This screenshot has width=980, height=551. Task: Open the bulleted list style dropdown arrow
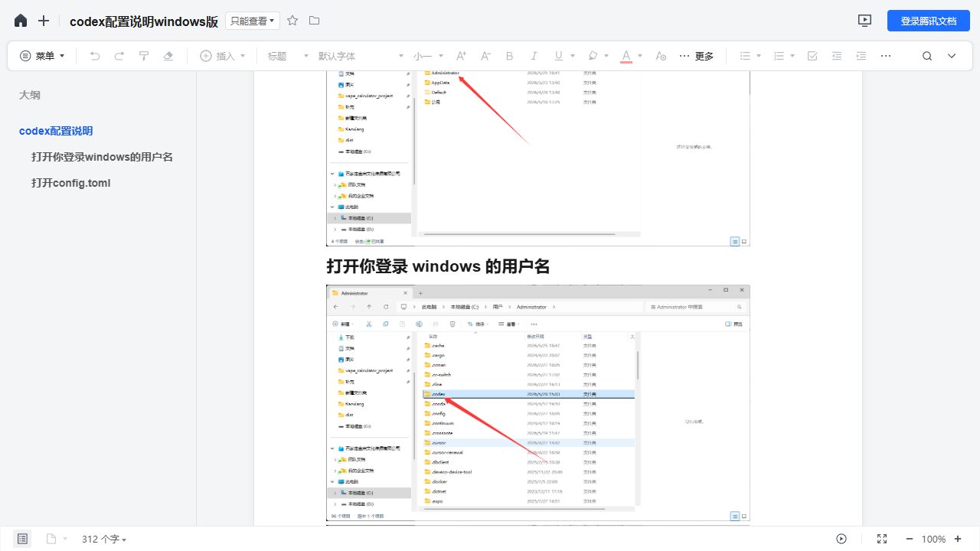[759, 56]
